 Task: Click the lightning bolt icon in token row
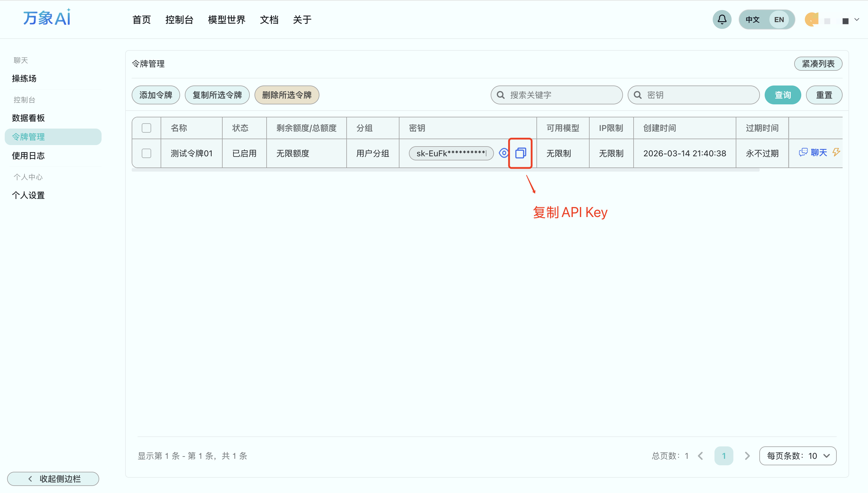coord(836,152)
